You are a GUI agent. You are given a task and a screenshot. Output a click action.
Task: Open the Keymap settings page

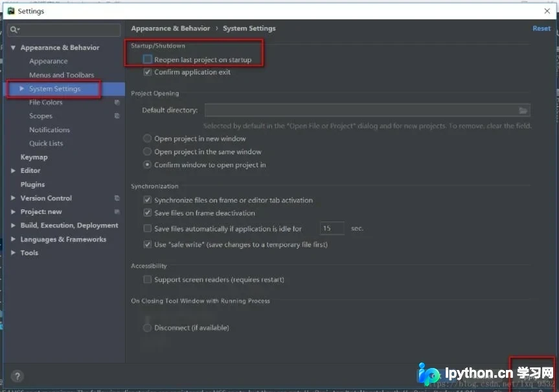tap(34, 157)
